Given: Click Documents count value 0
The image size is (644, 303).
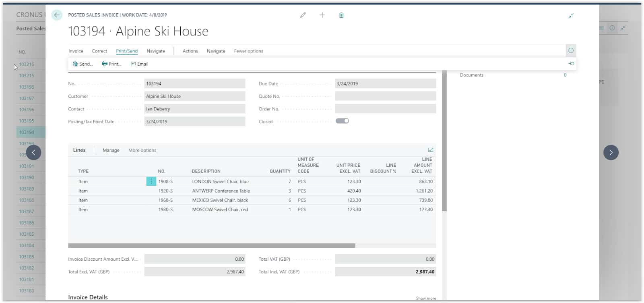Looking at the screenshot, I should pyautogui.click(x=565, y=75).
